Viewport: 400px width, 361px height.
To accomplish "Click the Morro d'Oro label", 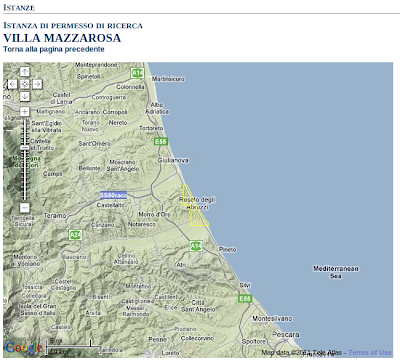I will [x=154, y=214].
